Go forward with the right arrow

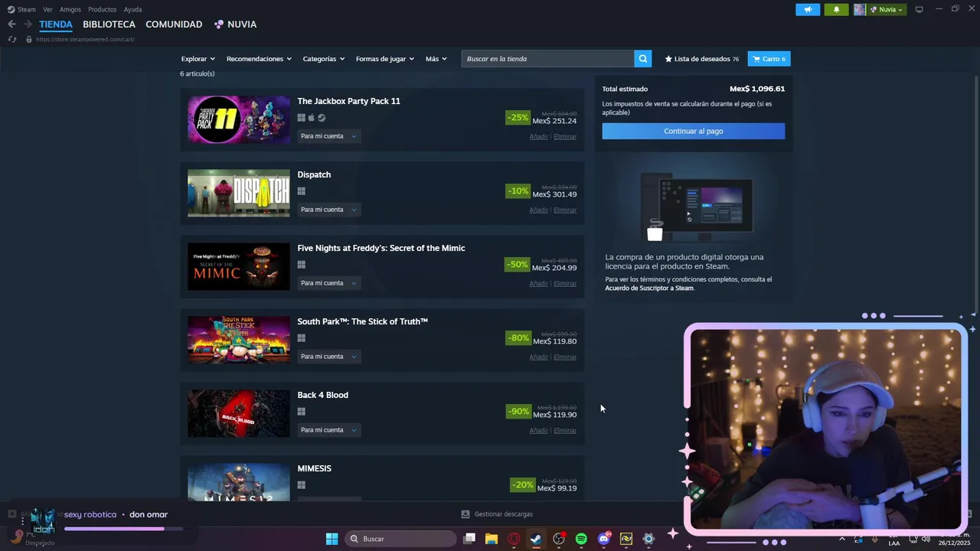click(x=28, y=24)
